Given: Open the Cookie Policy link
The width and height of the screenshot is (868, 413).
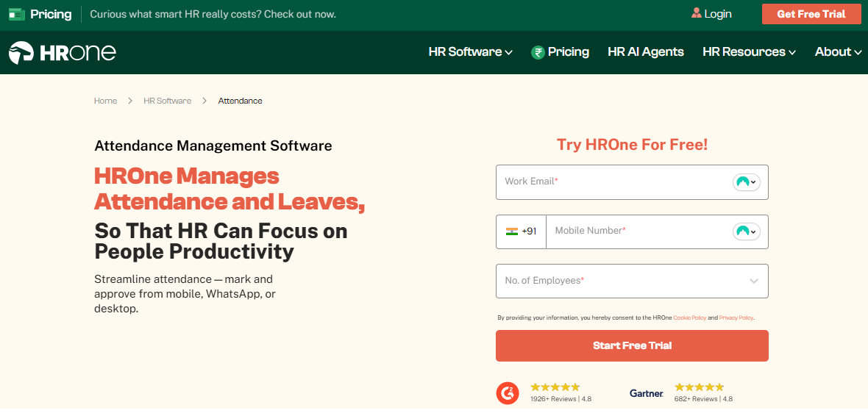Looking at the screenshot, I should [690, 318].
